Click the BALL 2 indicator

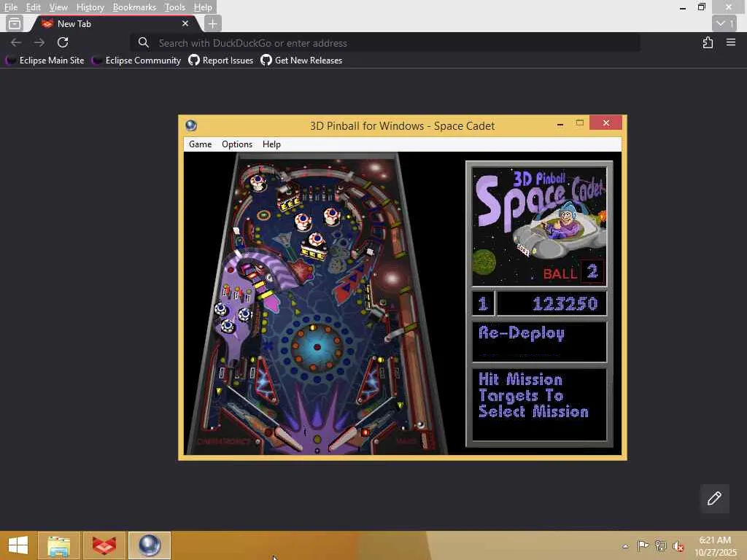tap(573, 273)
